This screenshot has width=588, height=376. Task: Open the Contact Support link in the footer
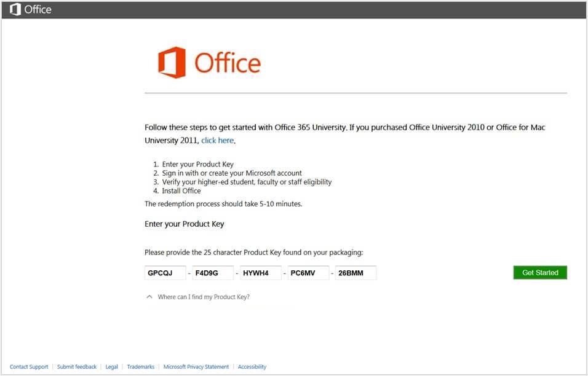tap(29, 366)
